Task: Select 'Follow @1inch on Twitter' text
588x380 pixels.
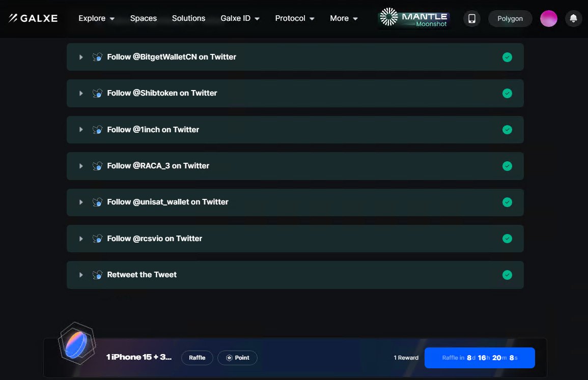Action: coord(153,129)
